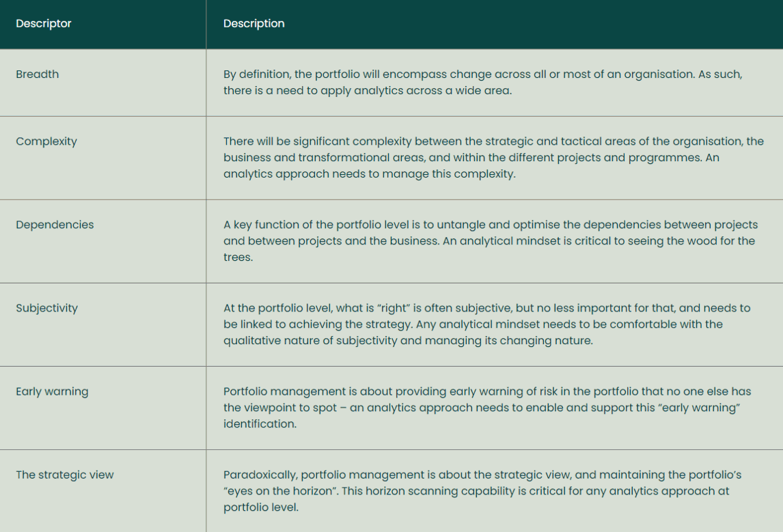Image resolution: width=783 pixels, height=532 pixels.
Task: Click the Dependencies descriptor cell
Action: point(55,225)
